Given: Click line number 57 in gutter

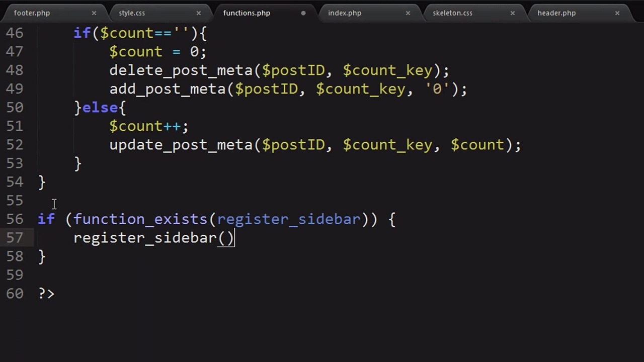Looking at the screenshot, I should [15, 238].
